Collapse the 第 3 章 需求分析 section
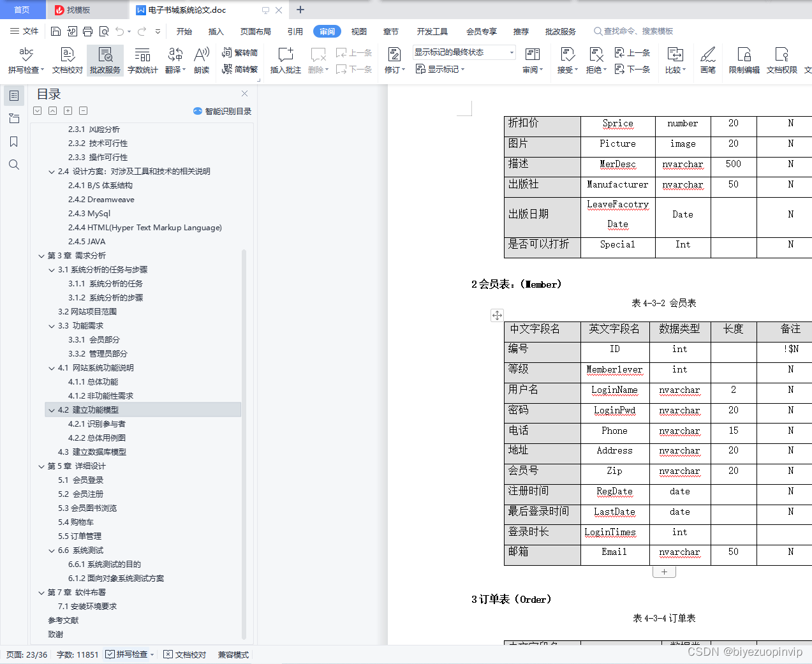 (41, 256)
